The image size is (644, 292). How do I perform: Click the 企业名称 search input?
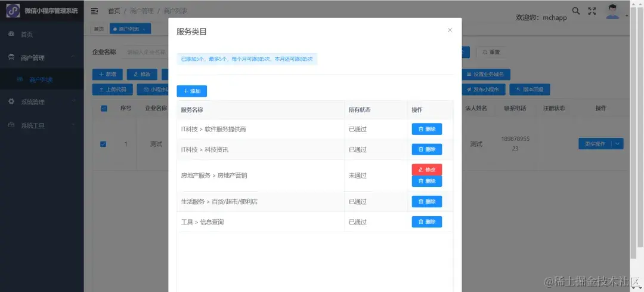(147, 52)
